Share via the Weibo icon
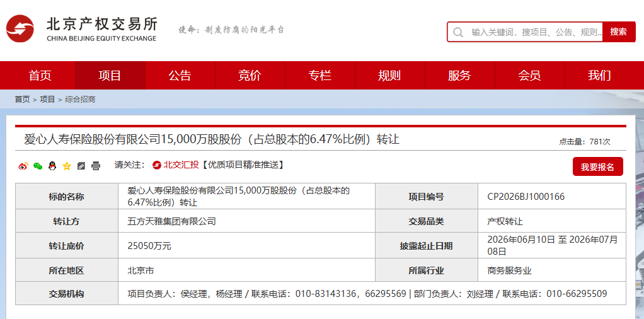This screenshot has height=319, width=644. pyautogui.click(x=23, y=166)
